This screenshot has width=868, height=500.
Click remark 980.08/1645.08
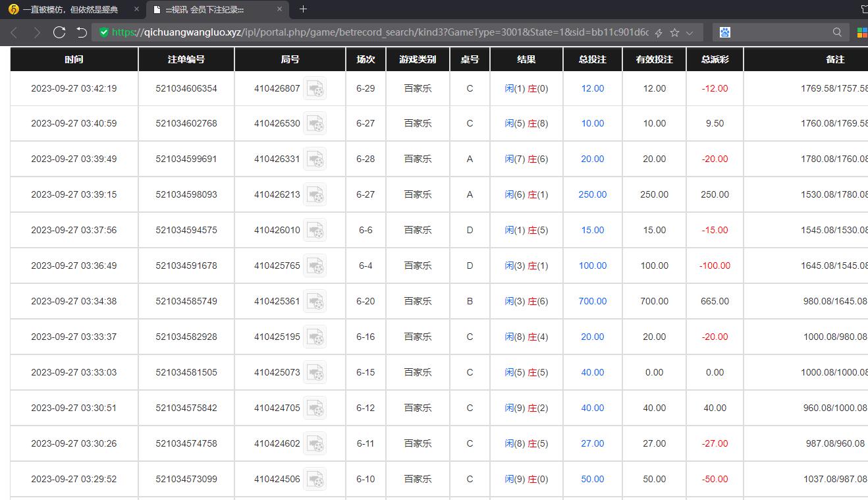coord(835,302)
